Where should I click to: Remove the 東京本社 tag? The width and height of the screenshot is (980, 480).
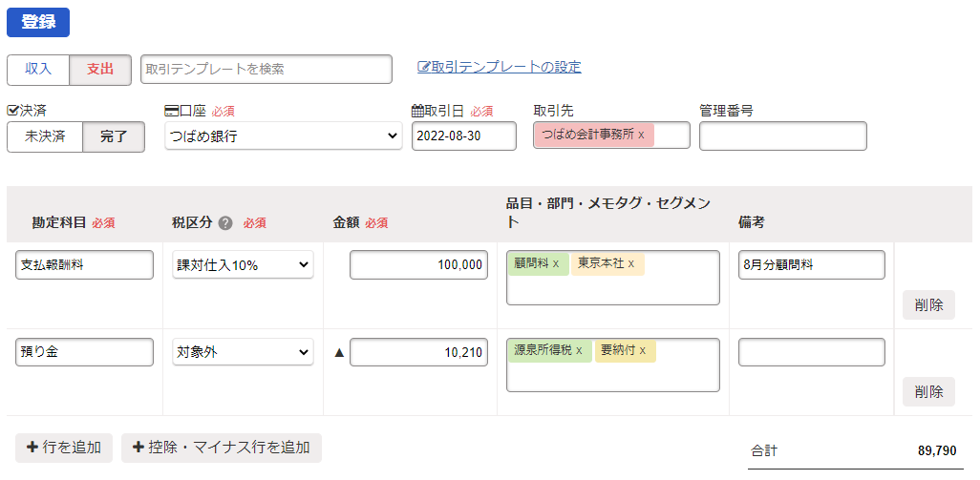coord(631,263)
